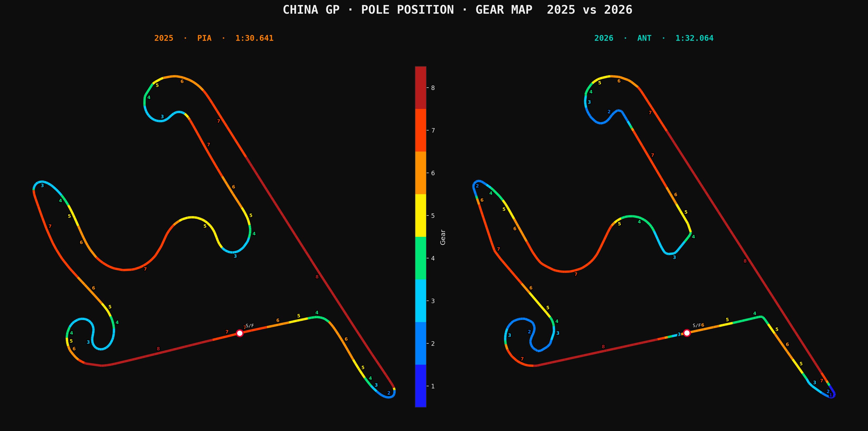Click the gear 8 label on 2026 back straight
The image size is (868, 431).
coord(745,261)
